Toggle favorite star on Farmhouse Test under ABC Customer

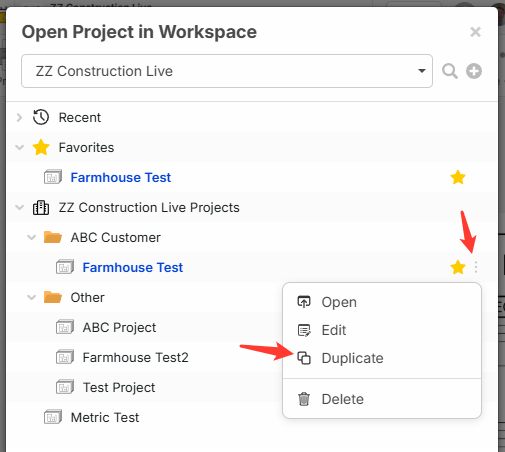458,267
